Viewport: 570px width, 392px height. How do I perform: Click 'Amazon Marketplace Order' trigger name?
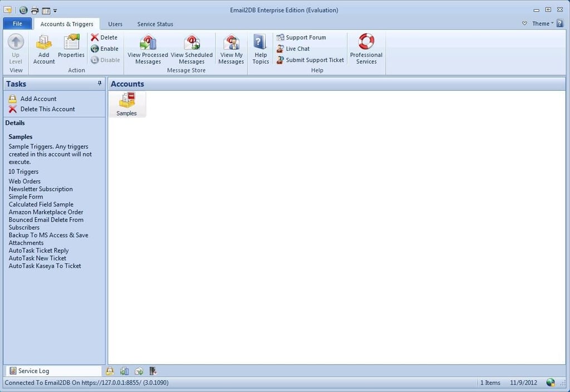tap(46, 212)
